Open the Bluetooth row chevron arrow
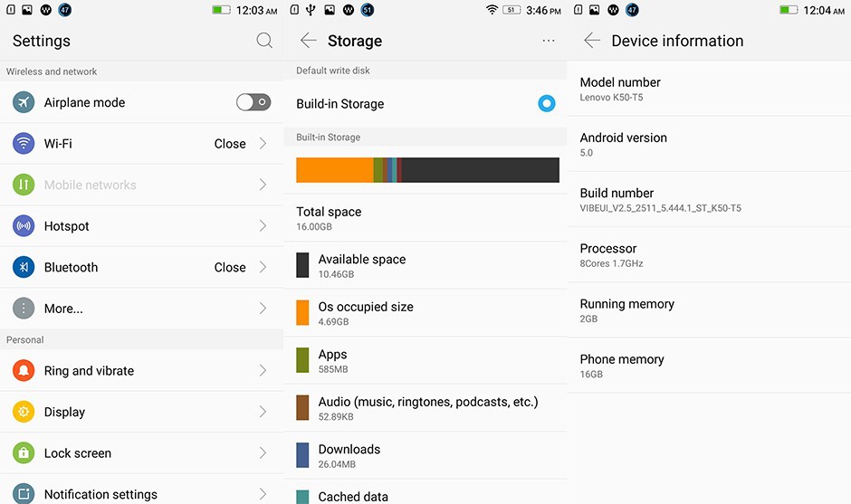This screenshot has height=504, width=851. (263, 267)
